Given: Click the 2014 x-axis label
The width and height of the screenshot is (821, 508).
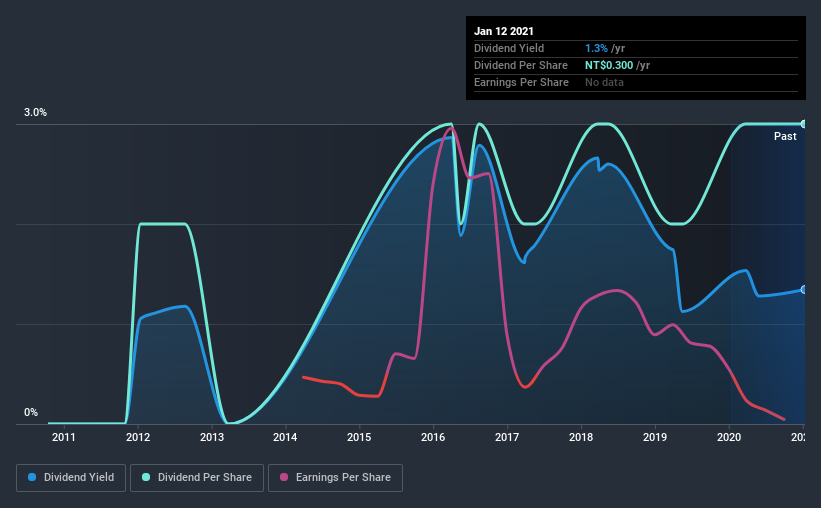Looking at the screenshot, I should pos(285,437).
